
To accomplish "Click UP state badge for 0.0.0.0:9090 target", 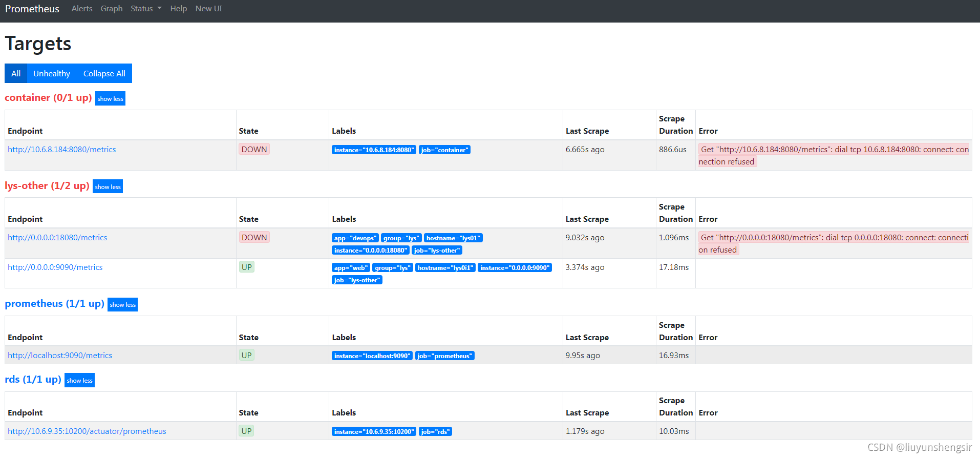I will point(246,267).
